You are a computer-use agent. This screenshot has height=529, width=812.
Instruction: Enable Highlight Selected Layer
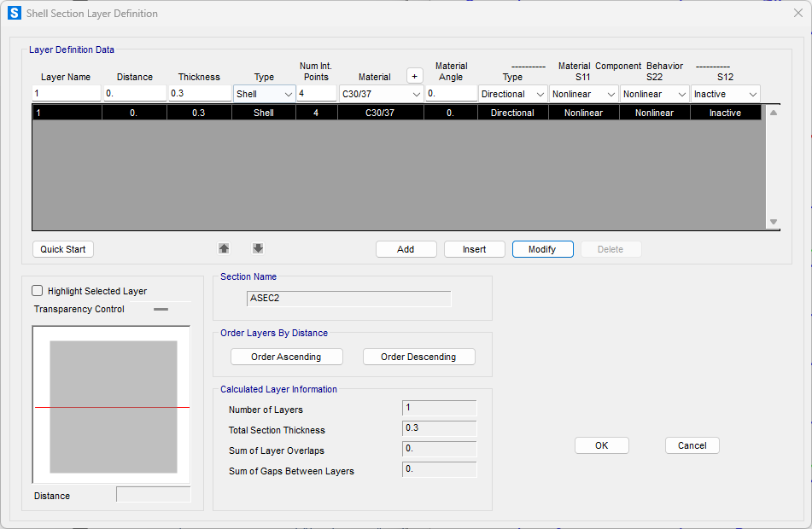click(37, 290)
